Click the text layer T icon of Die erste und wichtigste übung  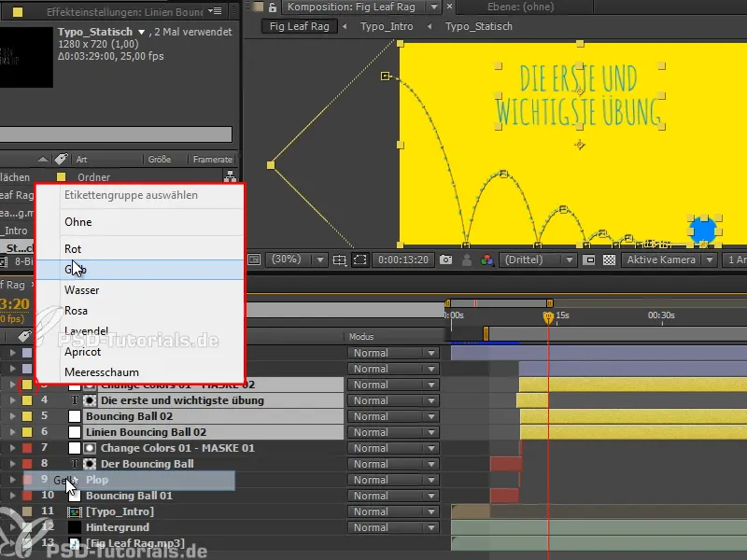[75, 400]
